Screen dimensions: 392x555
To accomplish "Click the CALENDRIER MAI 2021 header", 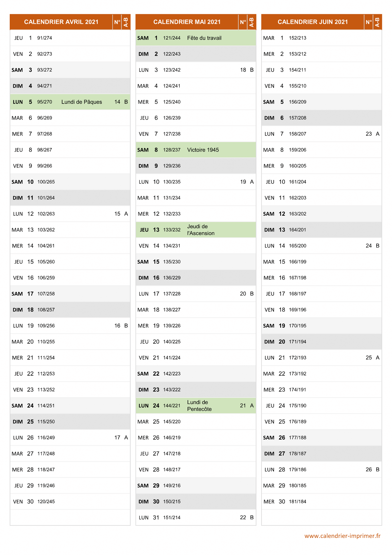I will click(187, 22).
